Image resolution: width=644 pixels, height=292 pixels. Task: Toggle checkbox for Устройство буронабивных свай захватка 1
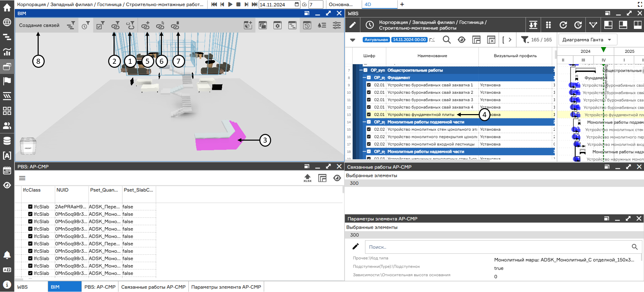pos(369,85)
